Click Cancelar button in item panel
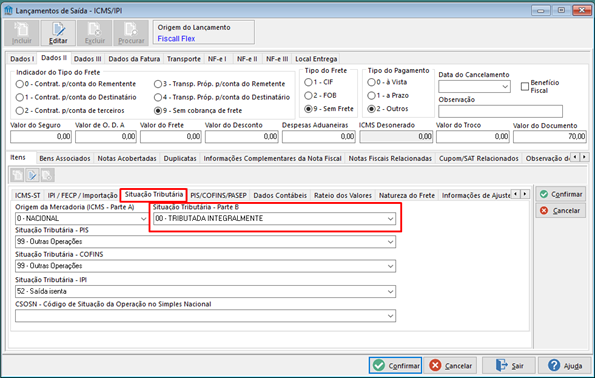Screen dimensions: 595x378 coord(561,211)
